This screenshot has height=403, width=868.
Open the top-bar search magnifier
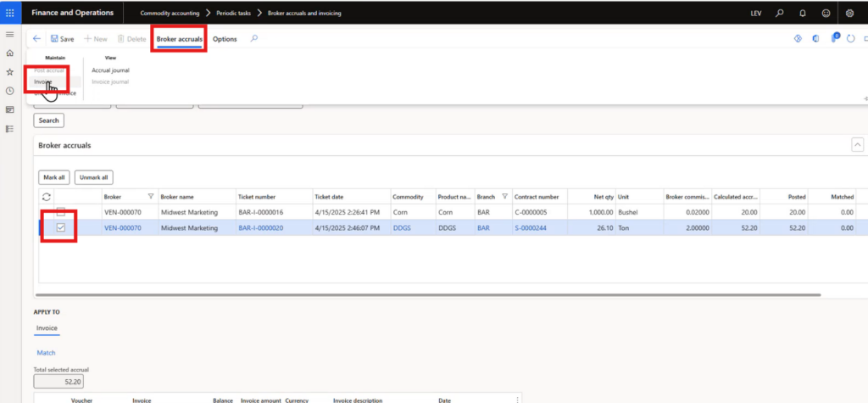(780, 13)
